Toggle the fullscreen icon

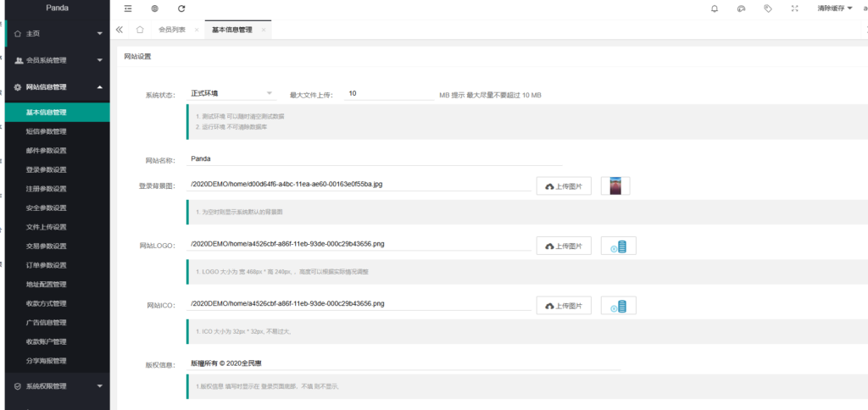pyautogui.click(x=794, y=8)
